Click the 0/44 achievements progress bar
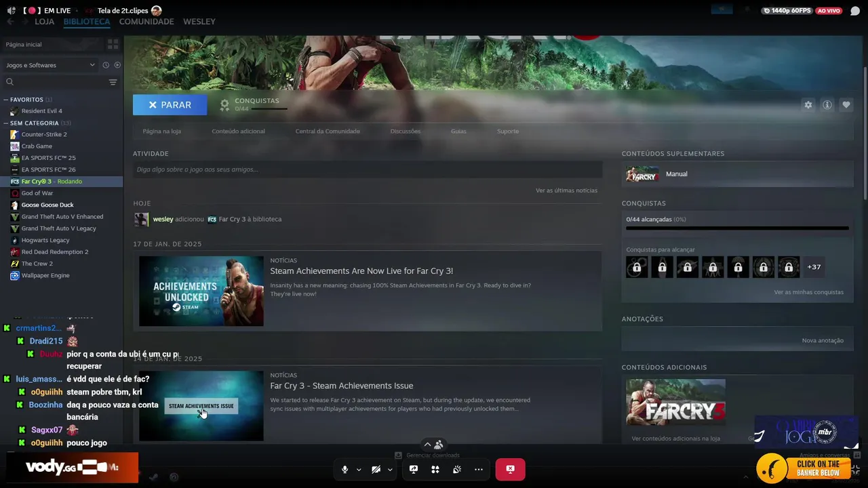This screenshot has width=868, height=488. coord(737,228)
